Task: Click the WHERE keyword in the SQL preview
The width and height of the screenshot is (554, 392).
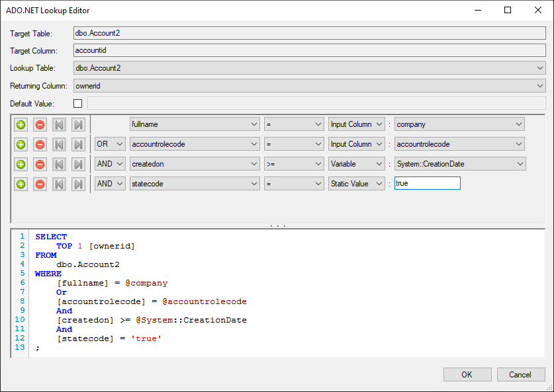Action: 48,274
